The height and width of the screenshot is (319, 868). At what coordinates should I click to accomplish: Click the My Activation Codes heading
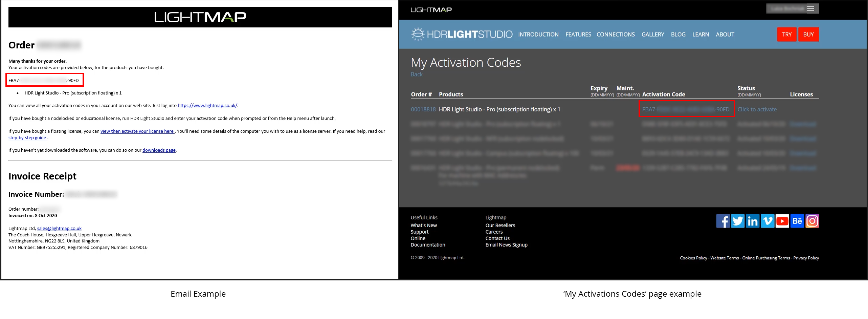466,62
